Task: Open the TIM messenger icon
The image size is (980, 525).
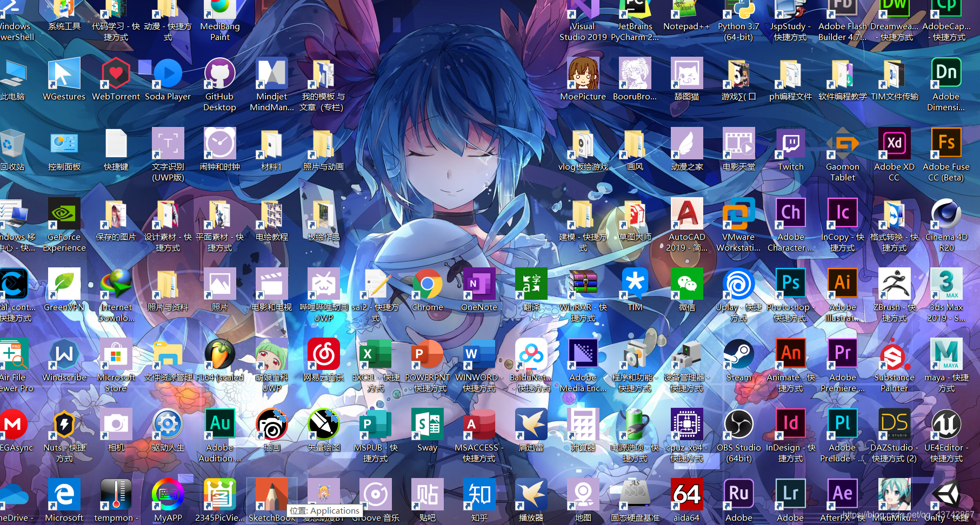Action: click(x=635, y=284)
